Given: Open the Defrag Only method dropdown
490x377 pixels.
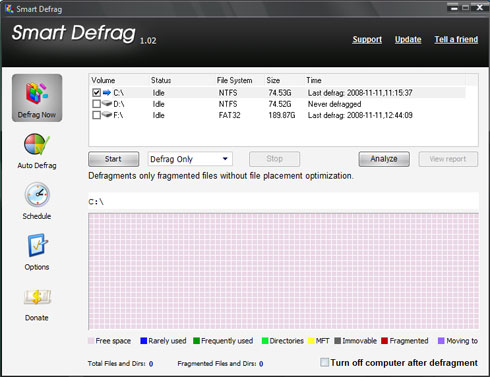Looking at the screenshot, I should pyautogui.click(x=190, y=159).
